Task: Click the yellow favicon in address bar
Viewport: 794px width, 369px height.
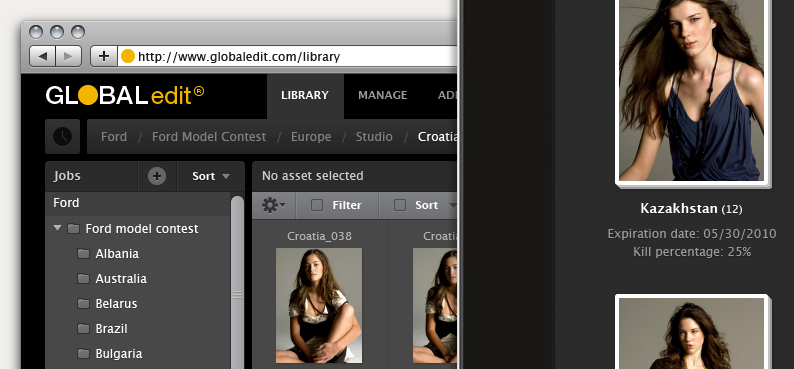Action: pyautogui.click(x=128, y=56)
